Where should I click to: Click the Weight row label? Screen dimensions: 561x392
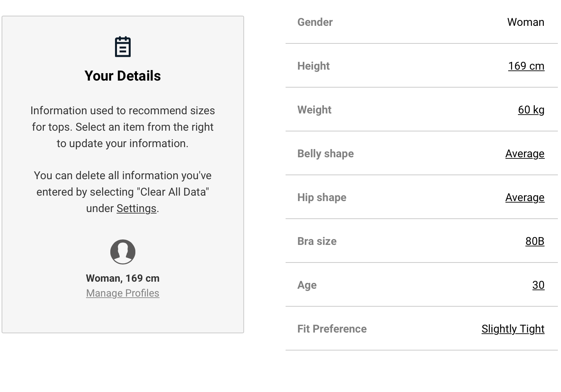click(x=314, y=110)
